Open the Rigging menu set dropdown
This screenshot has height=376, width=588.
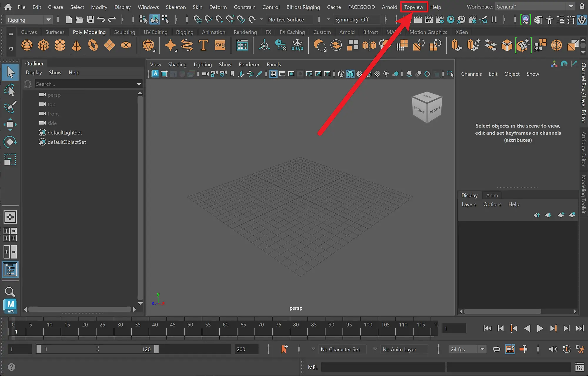pyautogui.click(x=29, y=20)
